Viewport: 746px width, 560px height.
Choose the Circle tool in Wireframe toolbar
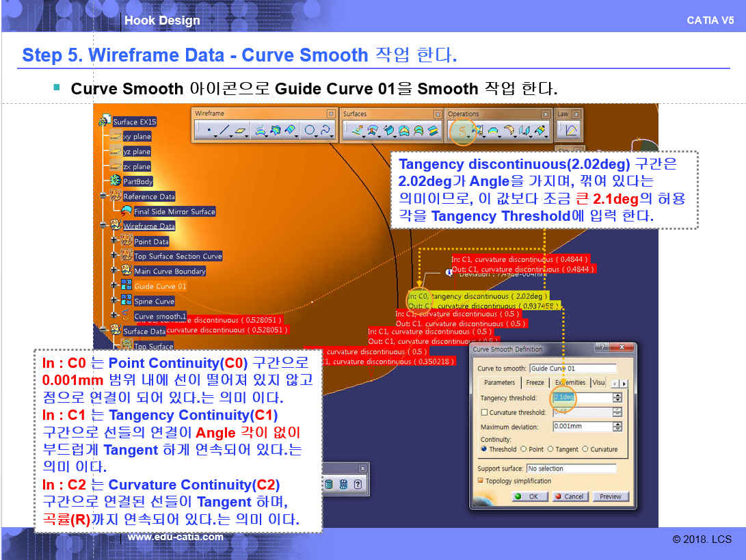tap(309, 130)
